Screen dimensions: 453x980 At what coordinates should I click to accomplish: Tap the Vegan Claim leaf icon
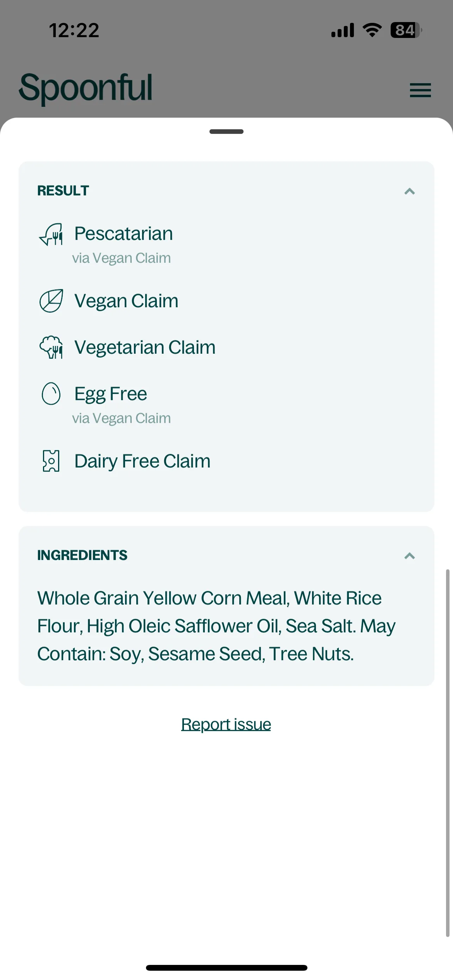click(x=51, y=301)
